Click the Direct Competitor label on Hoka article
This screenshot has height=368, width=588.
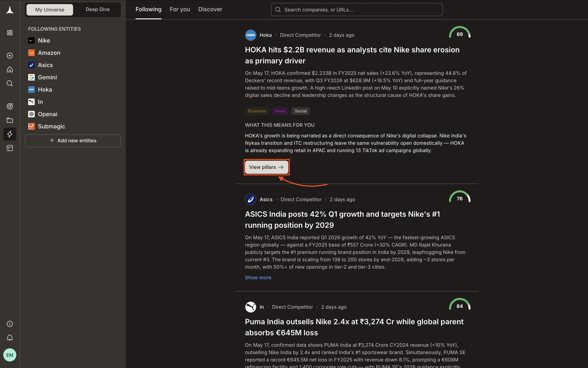click(300, 35)
